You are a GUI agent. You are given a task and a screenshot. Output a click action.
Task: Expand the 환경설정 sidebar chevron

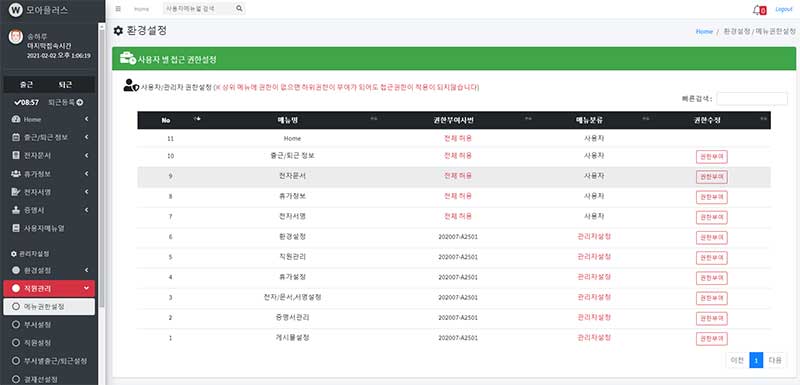click(87, 270)
